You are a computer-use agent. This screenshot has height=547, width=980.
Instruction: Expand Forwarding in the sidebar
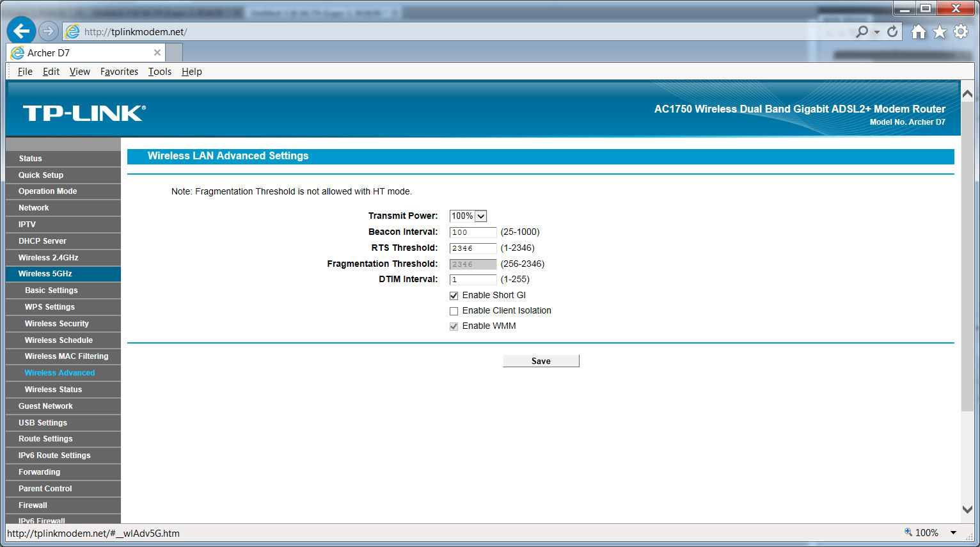[x=63, y=472]
